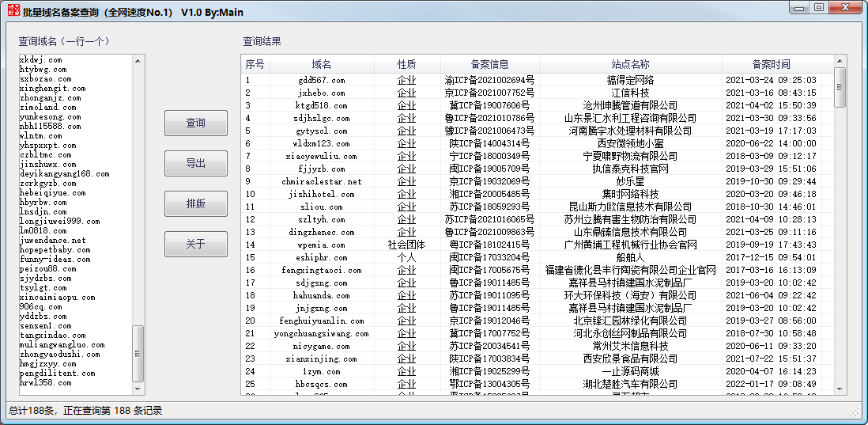Click the 站点名称 column header
868x425 pixels.
tap(630, 64)
